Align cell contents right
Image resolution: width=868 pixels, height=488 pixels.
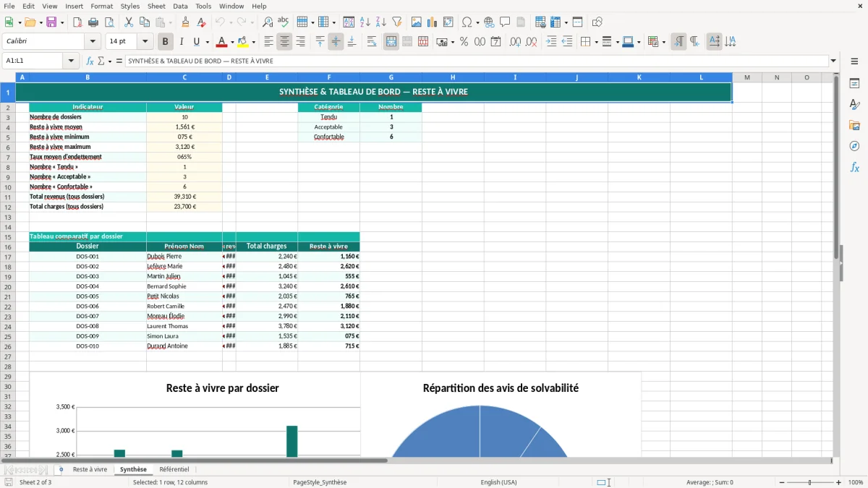click(x=300, y=42)
